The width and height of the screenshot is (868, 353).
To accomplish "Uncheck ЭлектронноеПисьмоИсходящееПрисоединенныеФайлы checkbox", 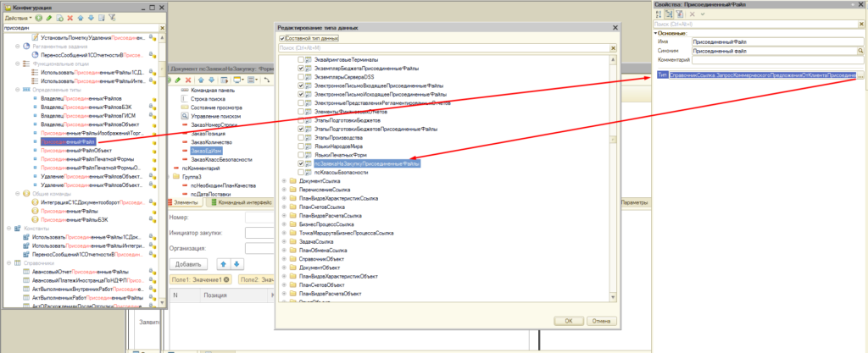I will [x=301, y=95].
